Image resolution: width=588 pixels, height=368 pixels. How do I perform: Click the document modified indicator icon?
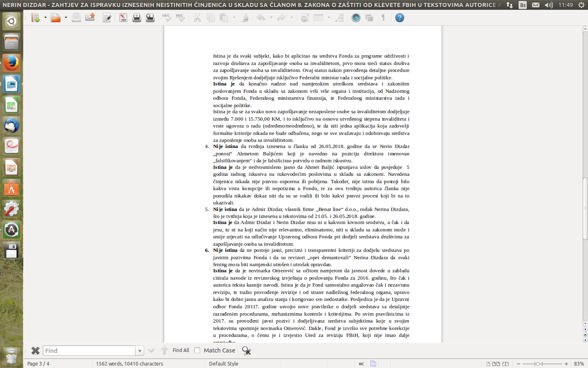[373, 364]
